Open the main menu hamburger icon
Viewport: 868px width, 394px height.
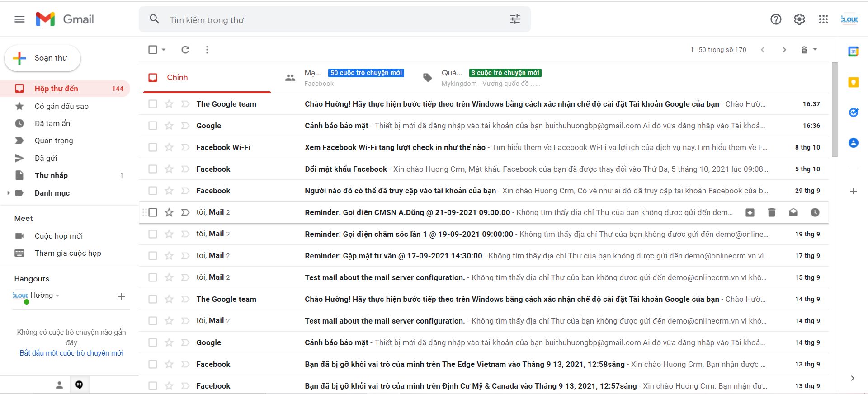[19, 19]
